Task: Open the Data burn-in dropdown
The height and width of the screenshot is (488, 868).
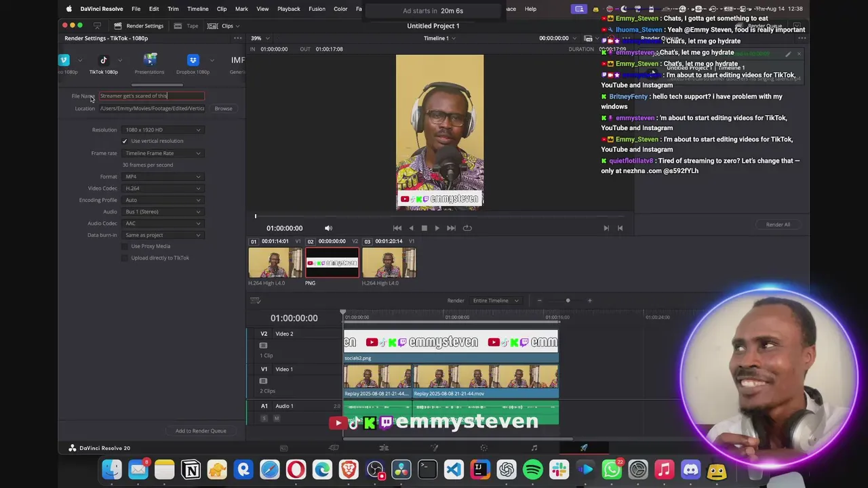Action: [163, 235]
